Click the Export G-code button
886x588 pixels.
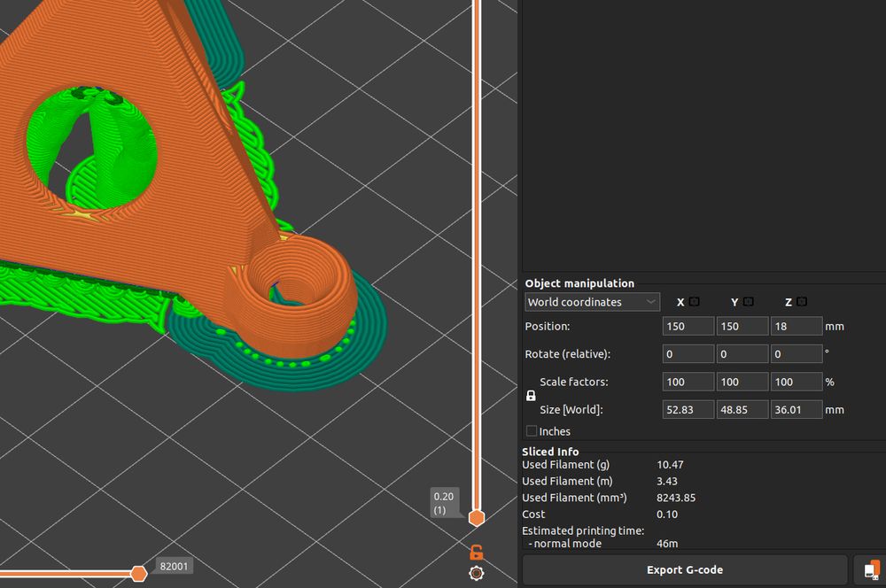[685, 569]
